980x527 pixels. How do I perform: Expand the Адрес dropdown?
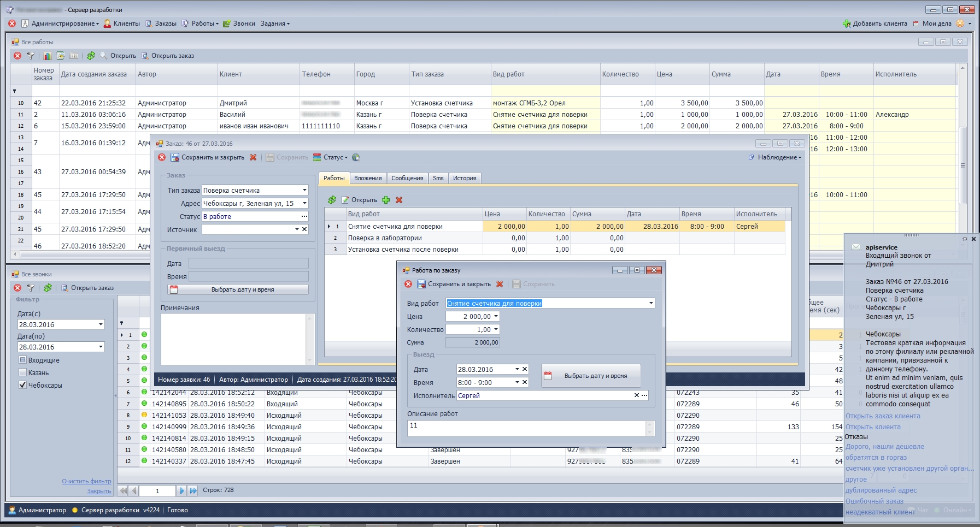tap(304, 203)
